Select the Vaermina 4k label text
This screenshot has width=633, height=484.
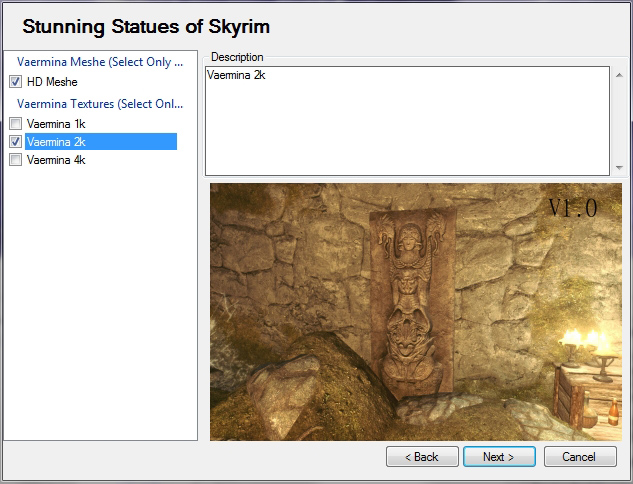click(x=56, y=160)
